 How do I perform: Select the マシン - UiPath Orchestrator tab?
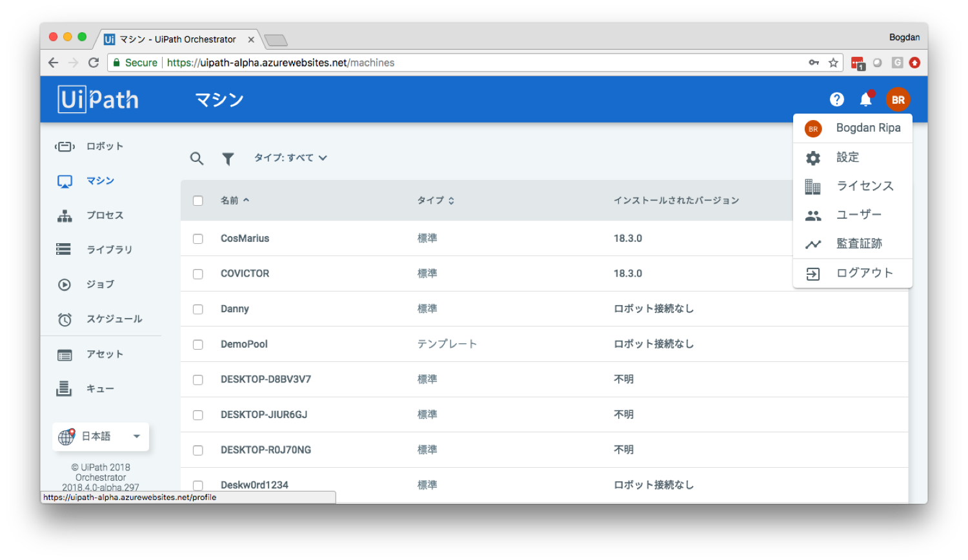(x=179, y=39)
